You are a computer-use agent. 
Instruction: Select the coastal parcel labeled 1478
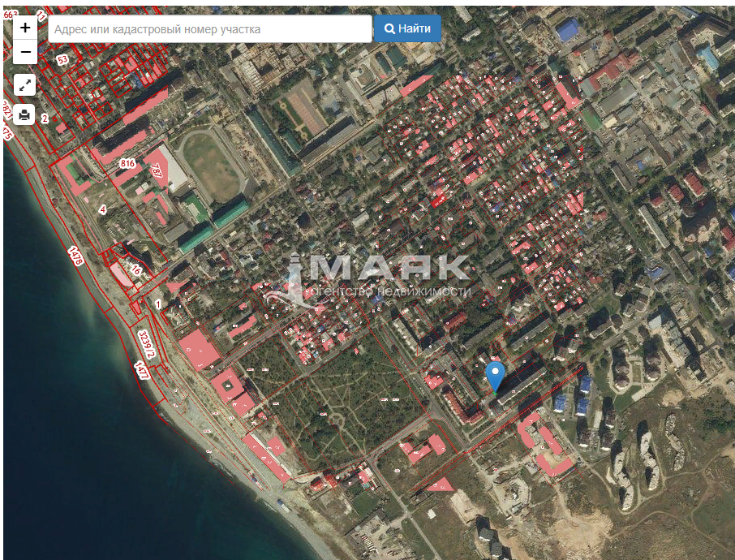tap(77, 256)
